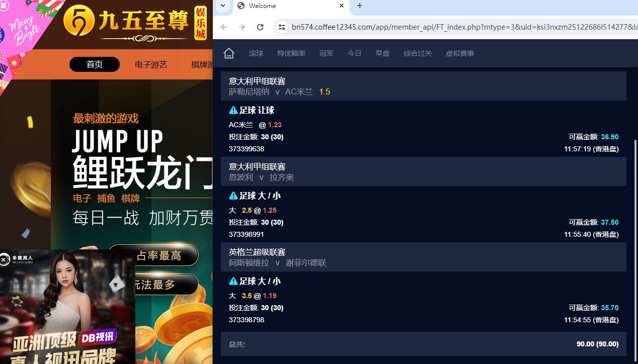Click the 萨勒尼塔纳 v AC米兰 match header

pos(424,86)
